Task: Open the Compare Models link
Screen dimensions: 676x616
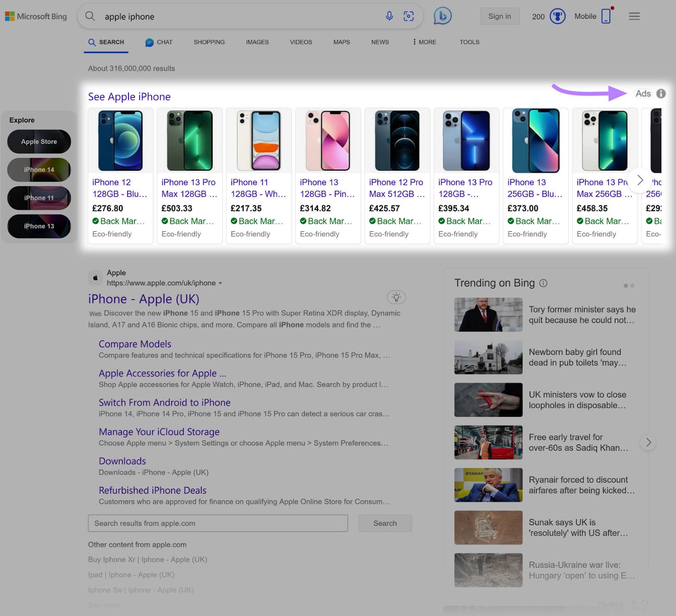Action: 134,344
